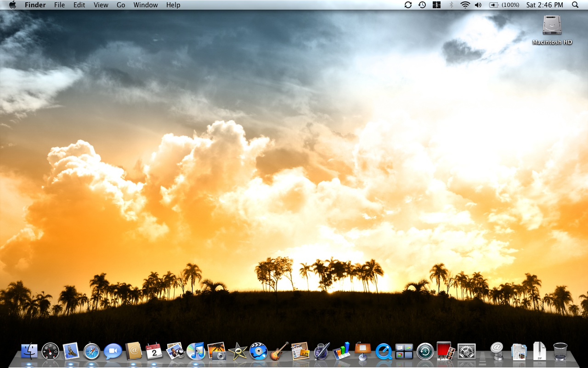Launch QuickTime Player from the Dock
The image size is (588, 368).
(384, 352)
